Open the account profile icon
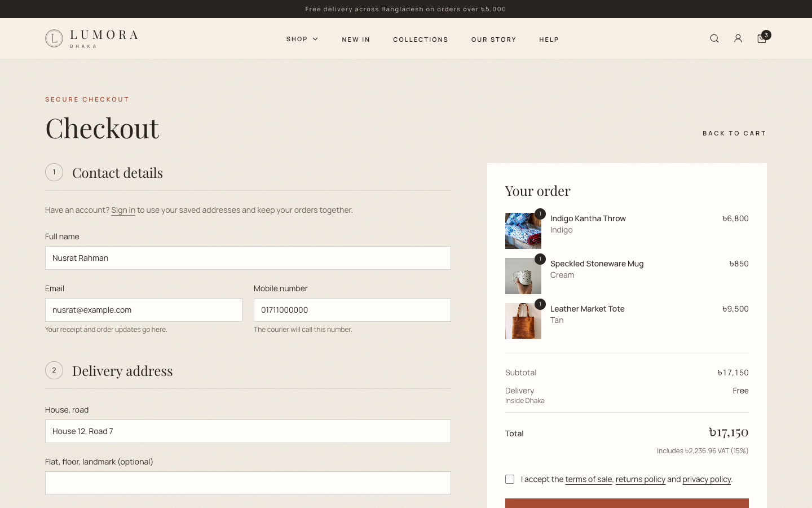812x508 pixels. pyautogui.click(x=738, y=38)
